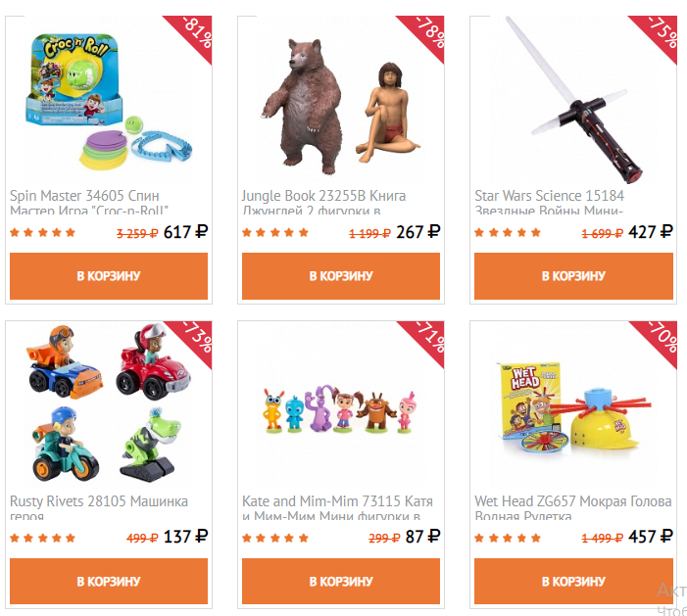Open Jungle Book 23255B product title link

click(324, 203)
